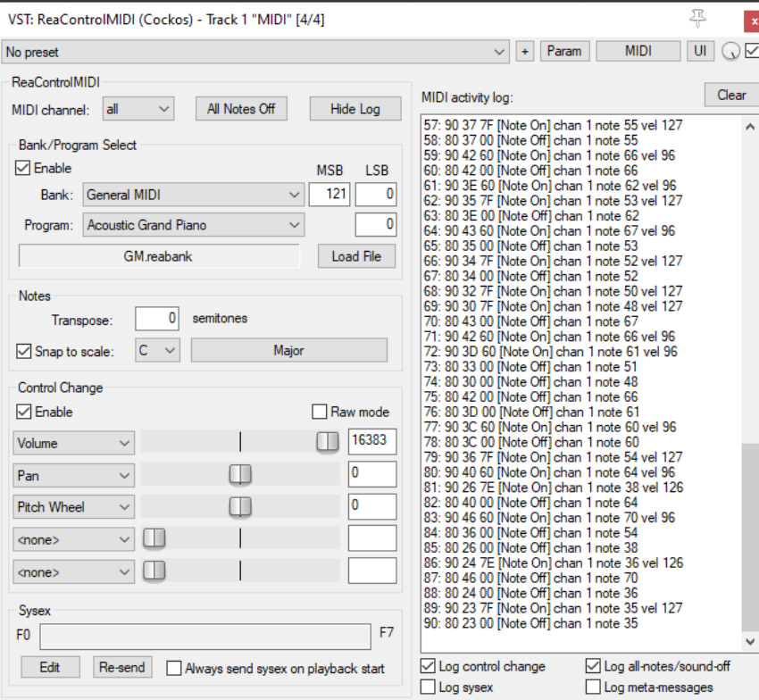The height and width of the screenshot is (700, 759).
Task: Toggle the Raw mode checkbox
Action: tap(320, 412)
